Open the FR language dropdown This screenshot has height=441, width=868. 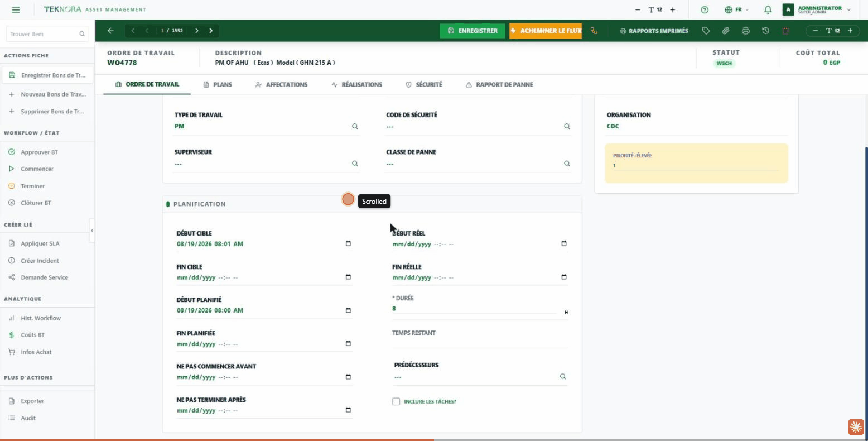point(737,9)
